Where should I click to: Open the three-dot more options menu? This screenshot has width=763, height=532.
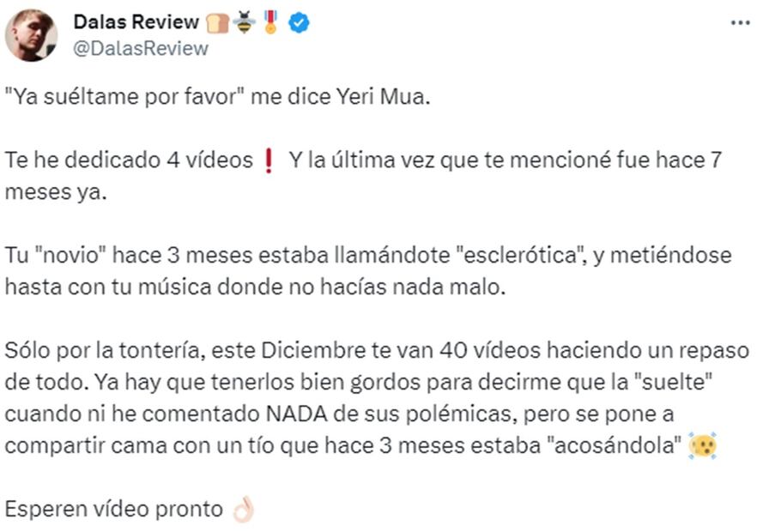[740, 22]
